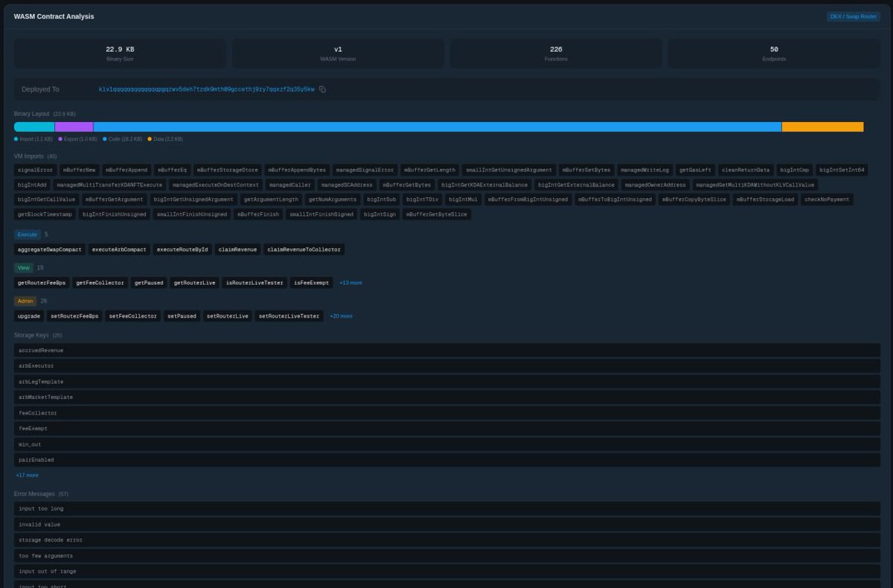This screenshot has height=588, width=893.
Task: Click the 22.9 KB Binary Size card
Action: [120, 53]
